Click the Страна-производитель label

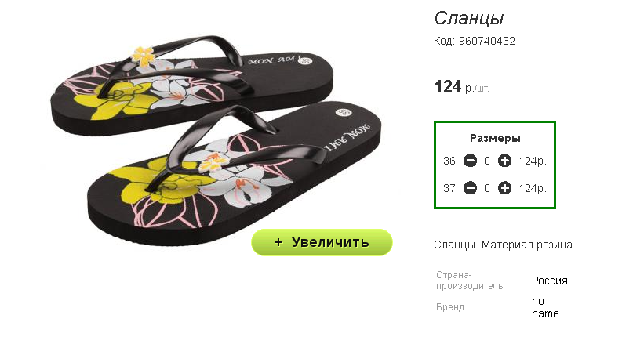click(x=469, y=281)
